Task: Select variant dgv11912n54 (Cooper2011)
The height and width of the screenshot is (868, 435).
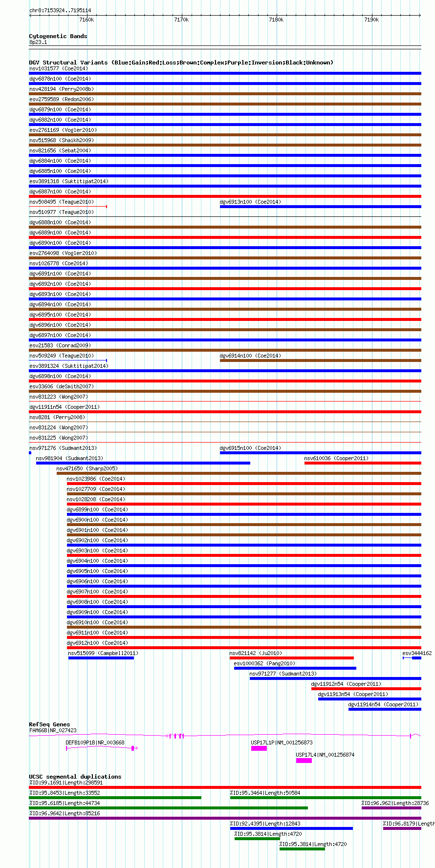Action: (x=366, y=689)
